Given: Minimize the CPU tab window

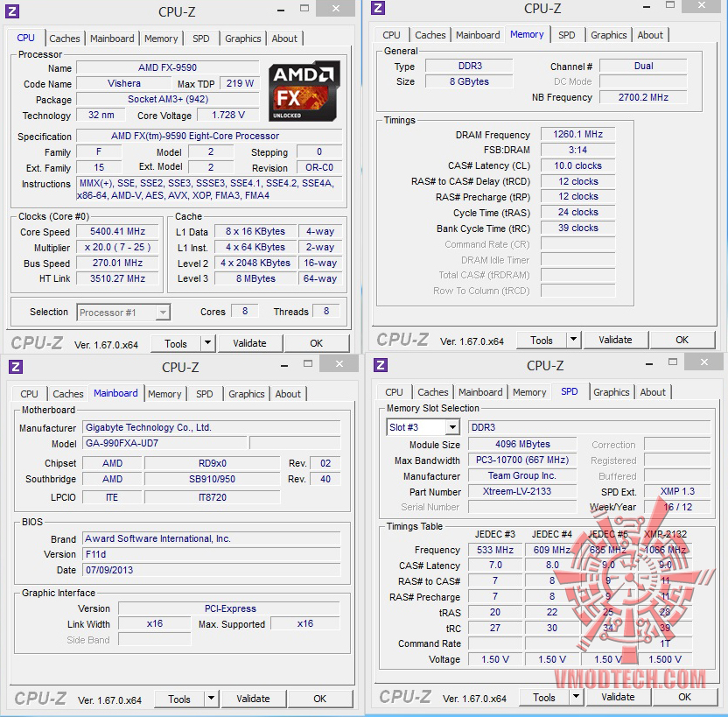Looking at the screenshot, I should point(281,10).
